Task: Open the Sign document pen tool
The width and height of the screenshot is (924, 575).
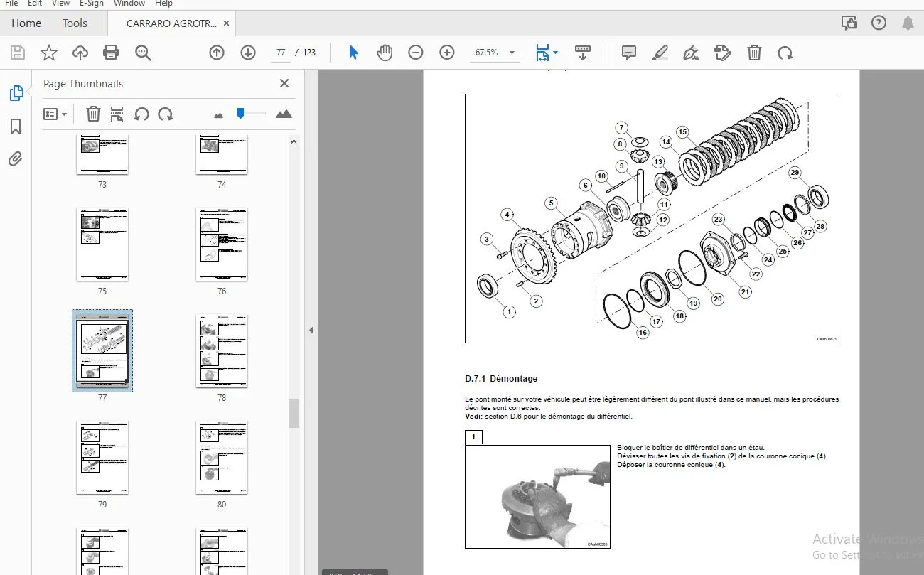Action: (691, 53)
